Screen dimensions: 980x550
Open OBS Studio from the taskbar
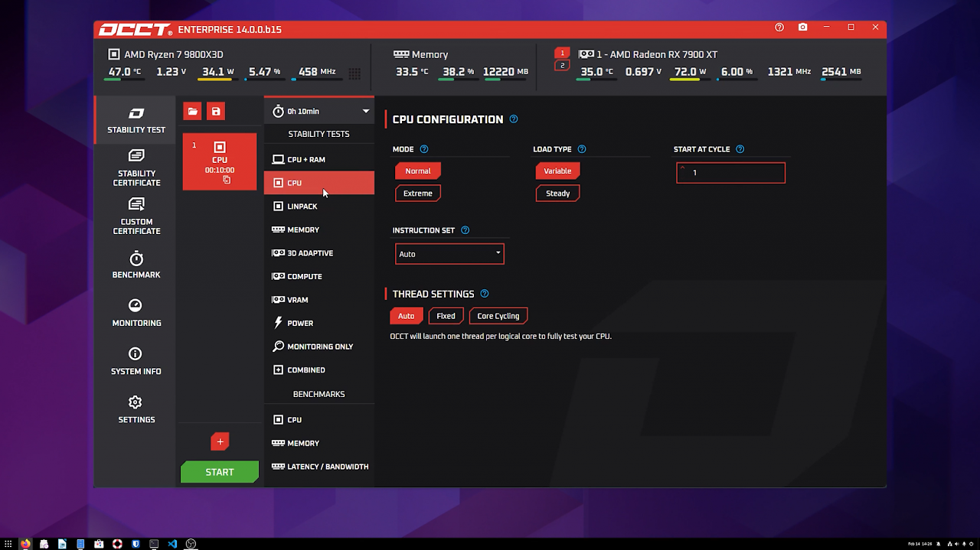tap(191, 544)
